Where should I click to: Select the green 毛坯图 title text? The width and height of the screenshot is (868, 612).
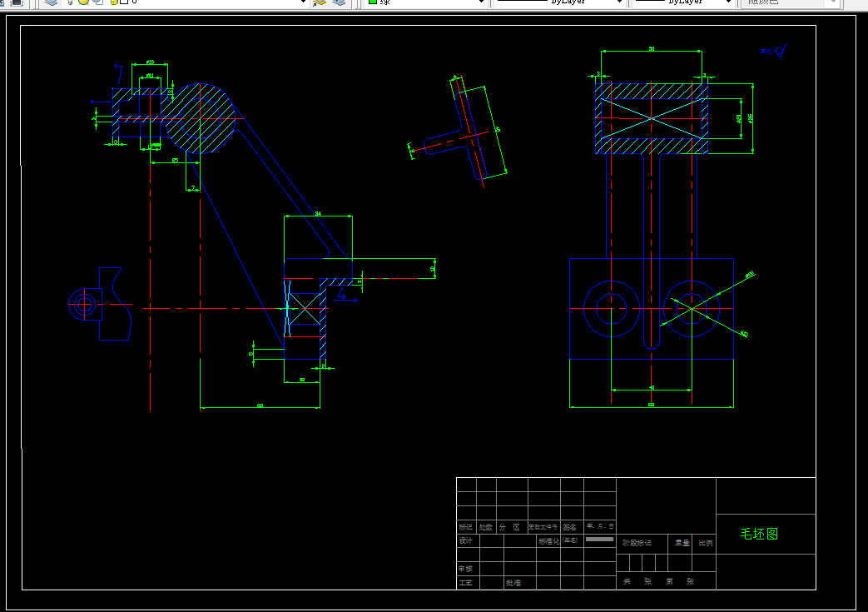[x=759, y=534]
